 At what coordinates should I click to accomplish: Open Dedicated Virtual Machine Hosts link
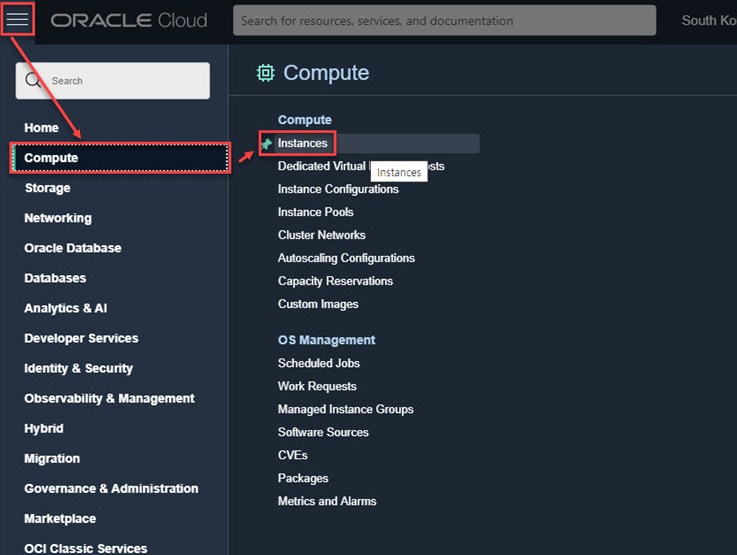(361, 166)
